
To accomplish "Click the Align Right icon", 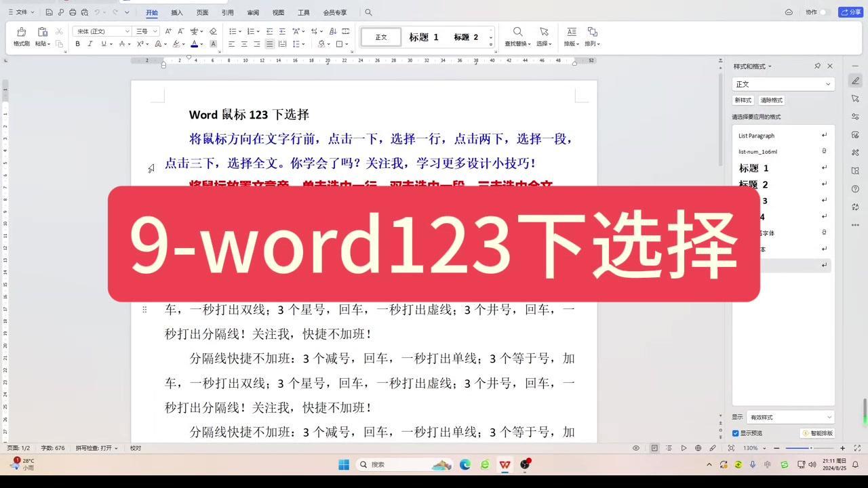I will click(257, 44).
